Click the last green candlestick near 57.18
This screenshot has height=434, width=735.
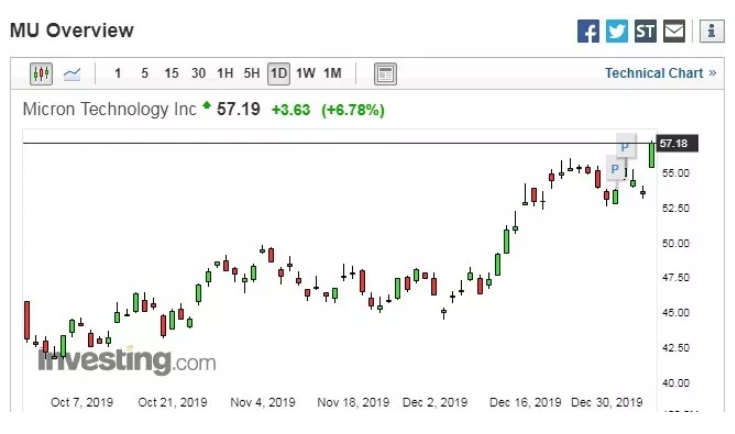[652, 155]
